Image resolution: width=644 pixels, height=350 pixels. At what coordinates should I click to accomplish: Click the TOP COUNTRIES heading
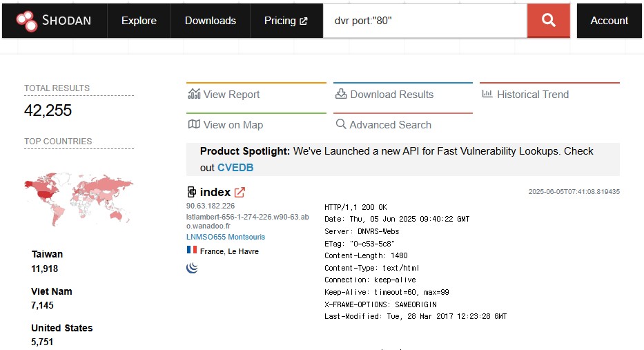pyautogui.click(x=58, y=142)
